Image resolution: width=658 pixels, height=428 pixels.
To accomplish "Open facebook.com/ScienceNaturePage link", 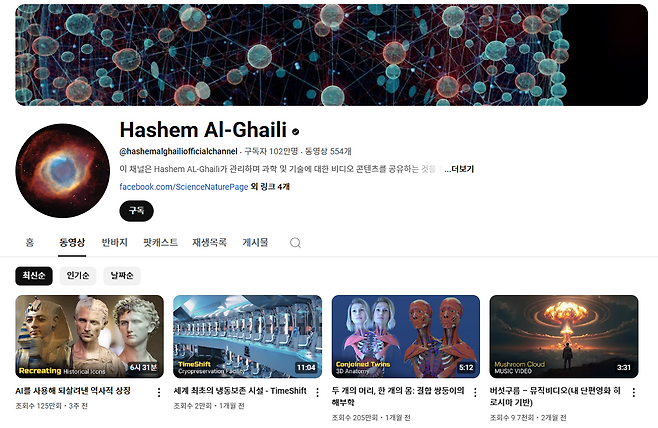I will coord(184,187).
